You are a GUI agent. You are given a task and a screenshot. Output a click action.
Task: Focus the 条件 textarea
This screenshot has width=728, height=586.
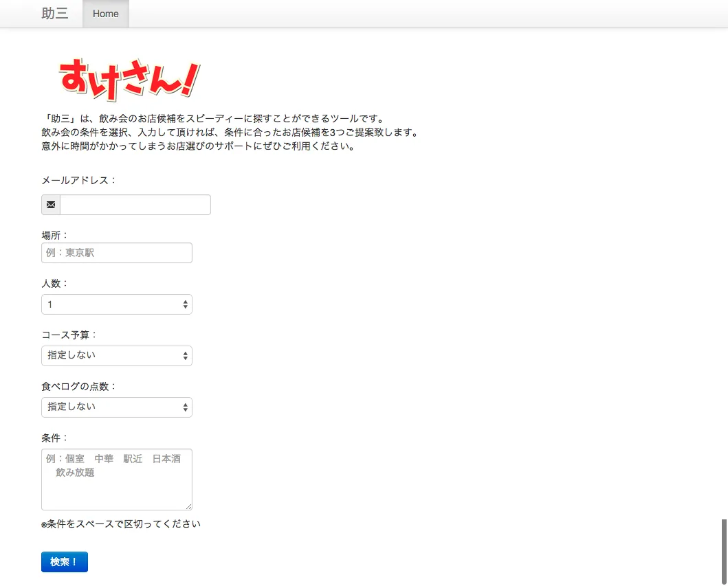pos(117,480)
